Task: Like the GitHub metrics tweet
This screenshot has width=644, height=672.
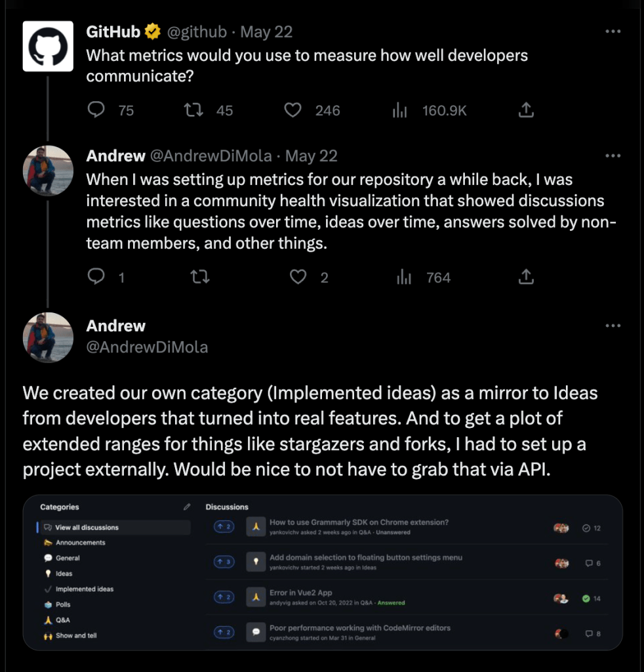Action: [292, 110]
